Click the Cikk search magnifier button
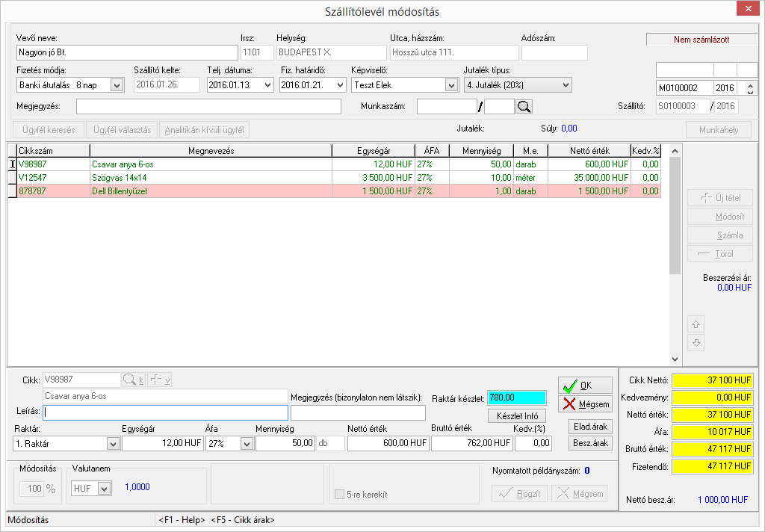This screenshot has height=532, width=765. coord(133,380)
